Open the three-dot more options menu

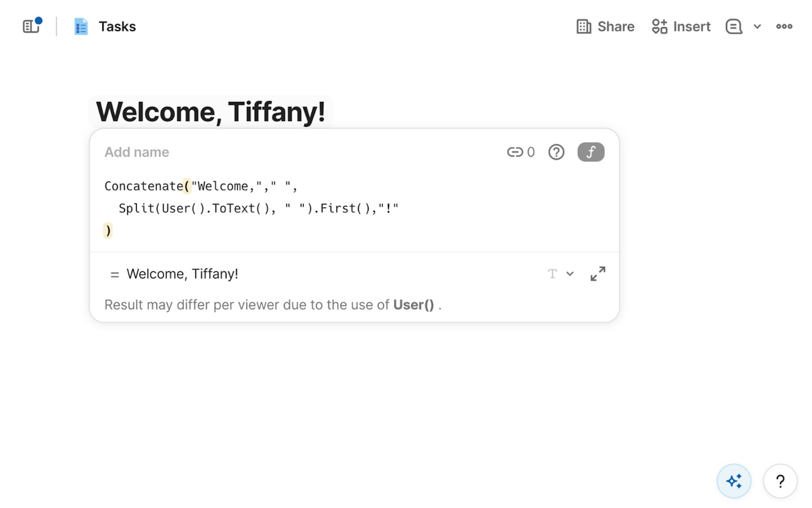pos(784,26)
